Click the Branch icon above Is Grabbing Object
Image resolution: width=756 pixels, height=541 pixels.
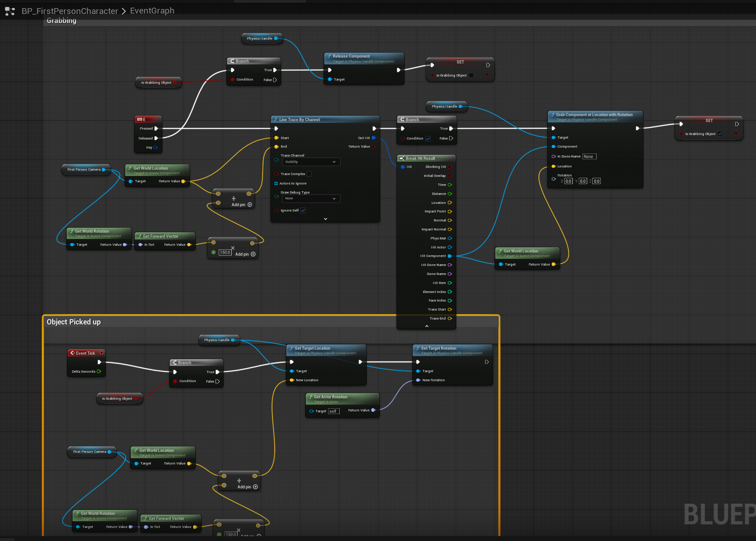(x=232, y=61)
